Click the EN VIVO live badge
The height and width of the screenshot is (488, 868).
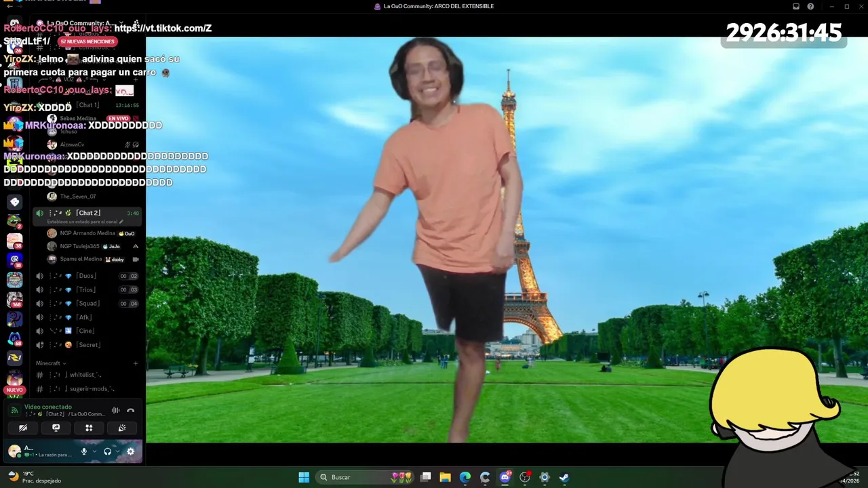point(118,119)
